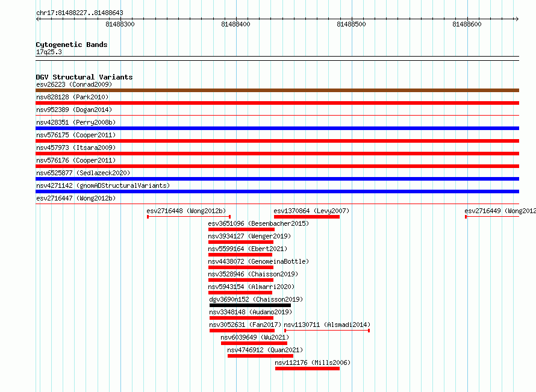This screenshot has width=536, height=392.
Task: Click the partially shown esv2716449 label
Action: 500,211
